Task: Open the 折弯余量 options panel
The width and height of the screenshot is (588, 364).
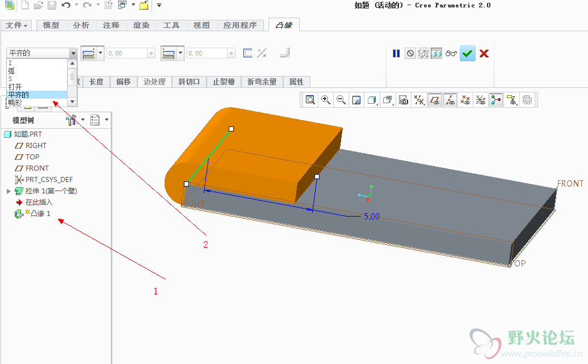Action: [262, 82]
